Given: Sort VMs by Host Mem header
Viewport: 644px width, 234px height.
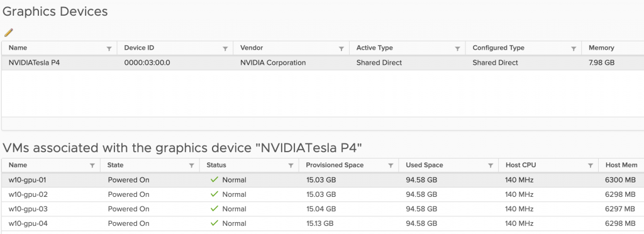Looking at the screenshot, I should pos(621,165).
